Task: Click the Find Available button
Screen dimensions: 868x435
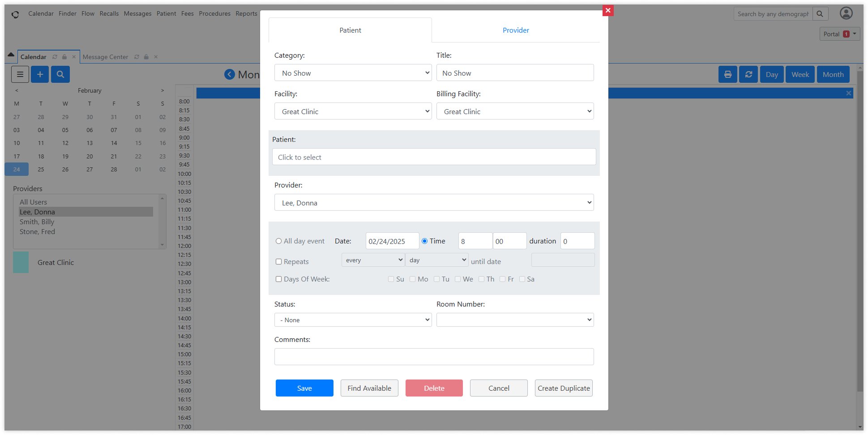Action: click(369, 388)
